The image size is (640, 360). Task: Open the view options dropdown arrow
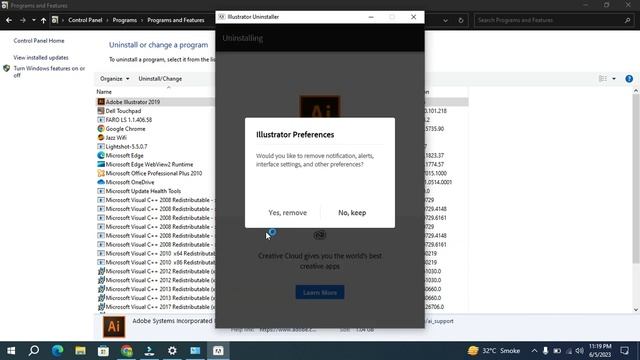tap(614, 79)
